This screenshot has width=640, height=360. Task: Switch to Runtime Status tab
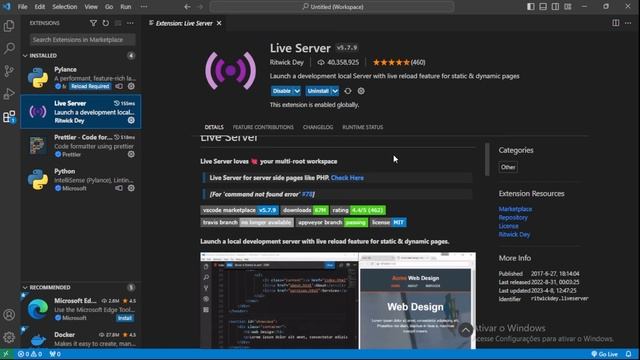tap(362, 127)
